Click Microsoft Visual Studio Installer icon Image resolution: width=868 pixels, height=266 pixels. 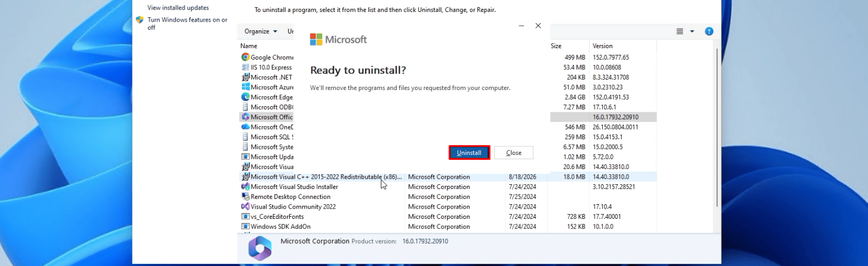pyautogui.click(x=245, y=186)
